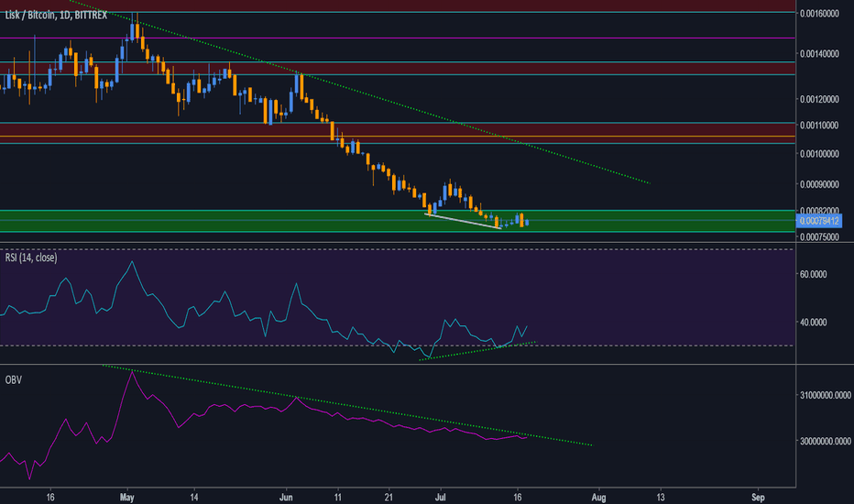Screen dimensions: 854x504
Task: Click the Aug label on the time axis
Action: coord(598,498)
